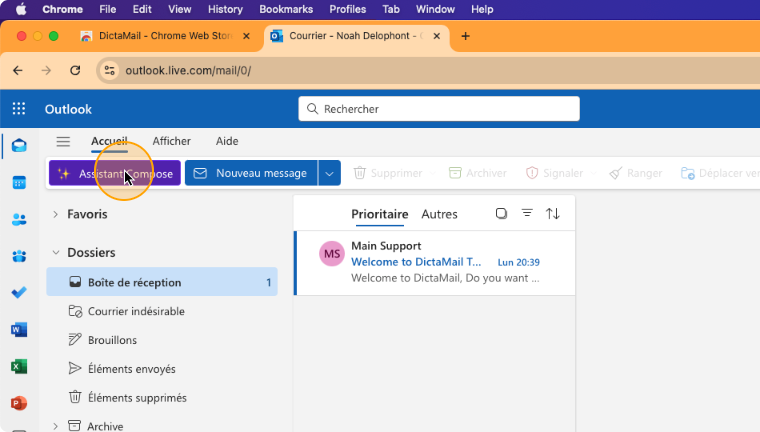
Task: Open the File menu
Action: point(108,9)
